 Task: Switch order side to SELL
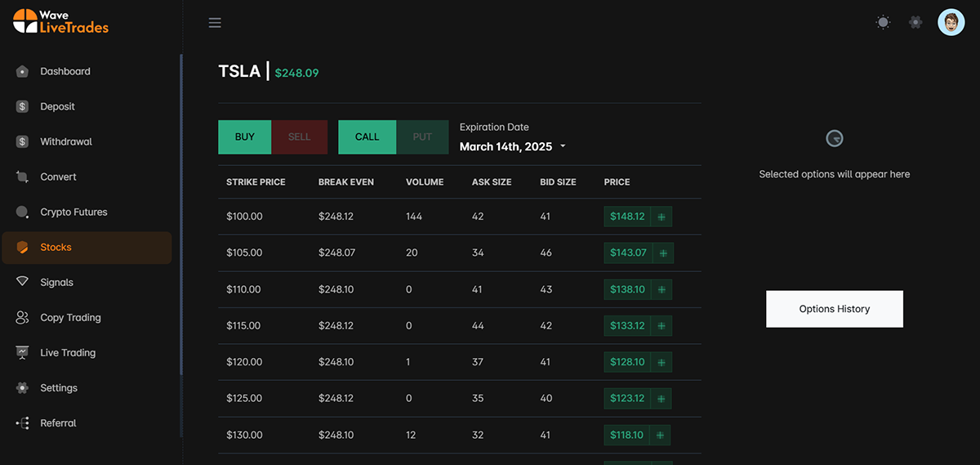(299, 137)
